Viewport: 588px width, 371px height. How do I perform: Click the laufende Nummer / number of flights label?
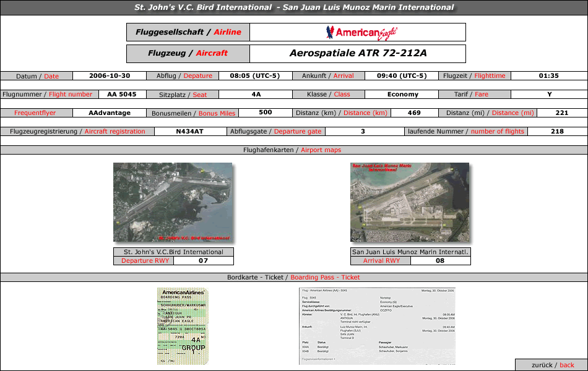tap(466, 132)
